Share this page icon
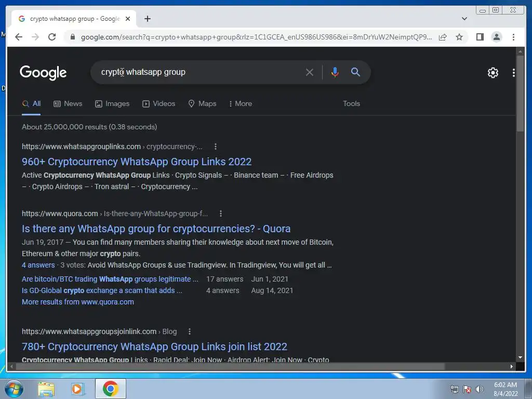 (443, 37)
